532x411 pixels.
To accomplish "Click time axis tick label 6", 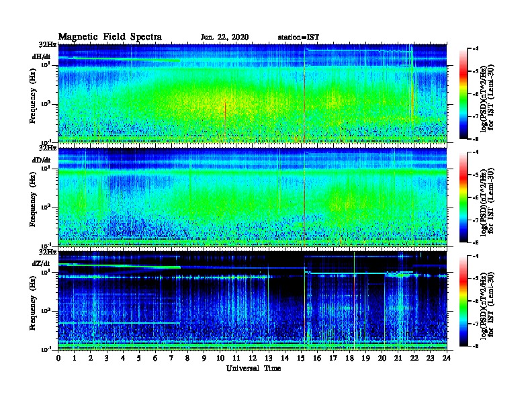I will coord(155,358).
